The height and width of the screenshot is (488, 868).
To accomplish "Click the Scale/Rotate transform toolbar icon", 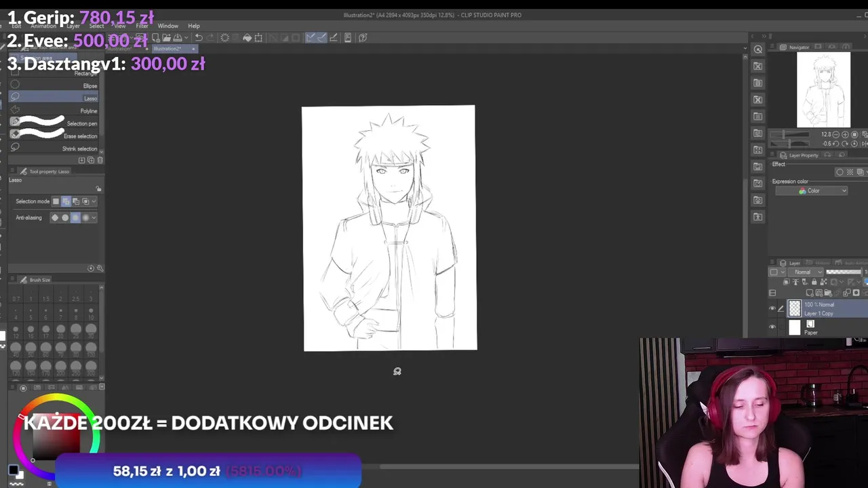I will tap(258, 37).
